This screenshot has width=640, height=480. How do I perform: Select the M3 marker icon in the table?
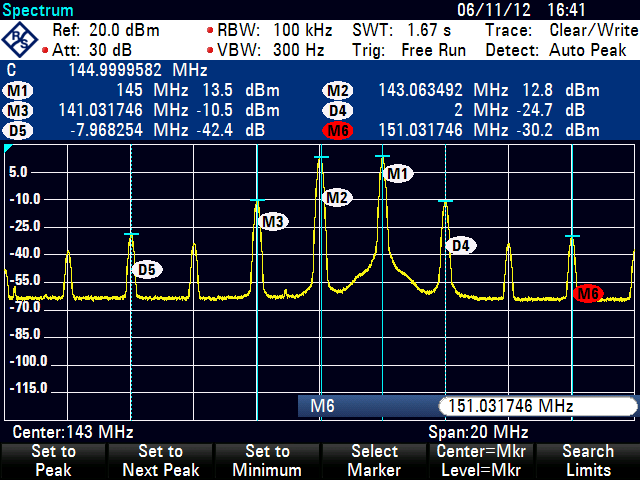(18, 110)
